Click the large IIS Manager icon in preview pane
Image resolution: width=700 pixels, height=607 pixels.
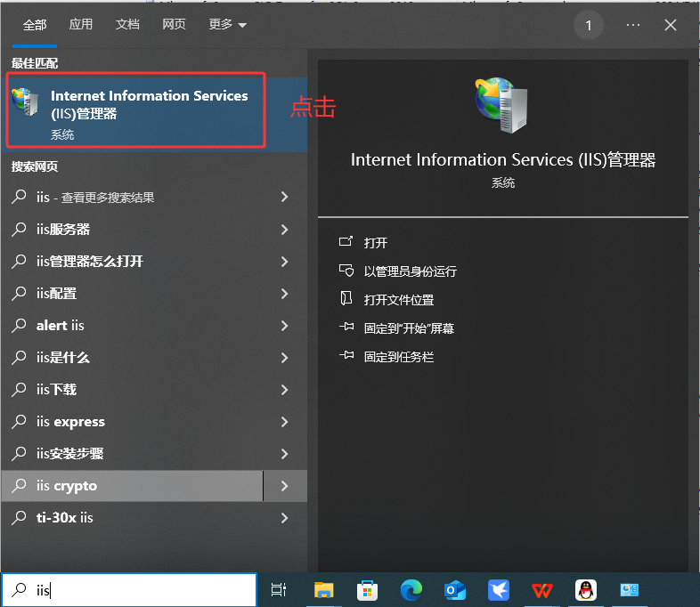tap(501, 105)
